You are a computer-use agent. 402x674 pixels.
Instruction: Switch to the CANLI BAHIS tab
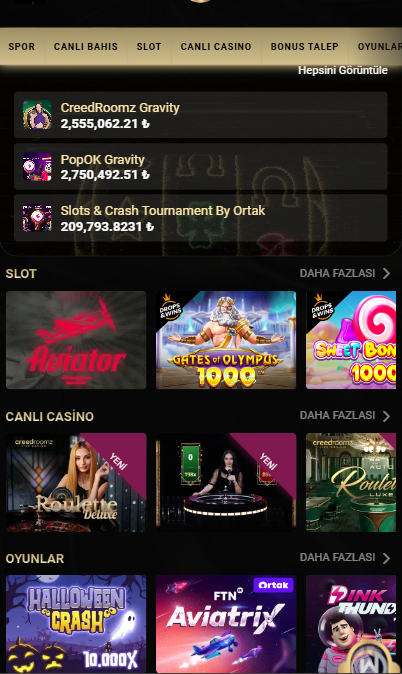tap(86, 46)
